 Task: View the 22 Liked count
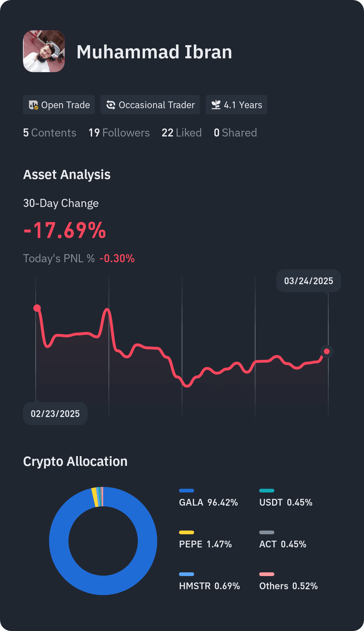(x=182, y=133)
